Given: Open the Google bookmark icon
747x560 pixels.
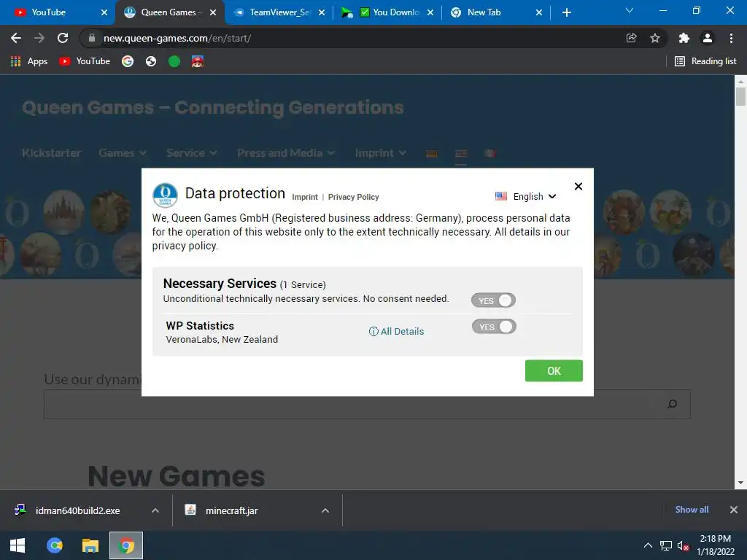Looking at the screenshot, I should click(x=127, y=61).
